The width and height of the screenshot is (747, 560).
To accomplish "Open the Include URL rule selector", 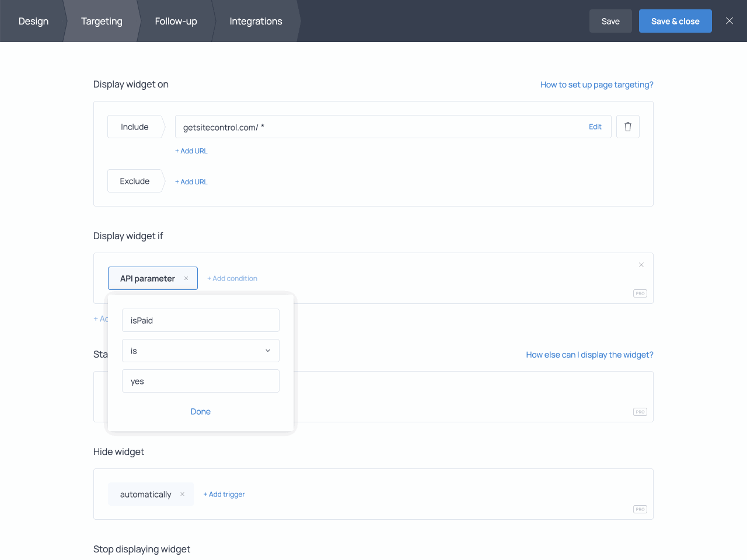I will pyautogui.click(x=135, y=127).
